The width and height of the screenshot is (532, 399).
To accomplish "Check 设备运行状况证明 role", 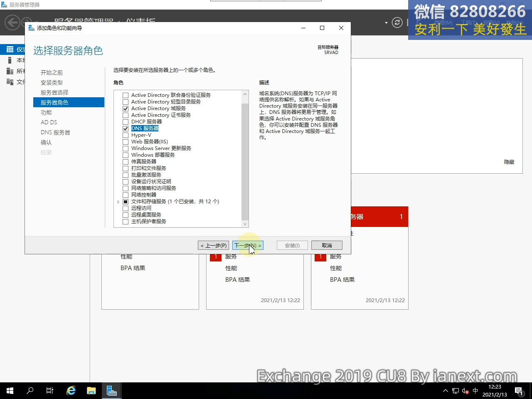I will 126,182.
